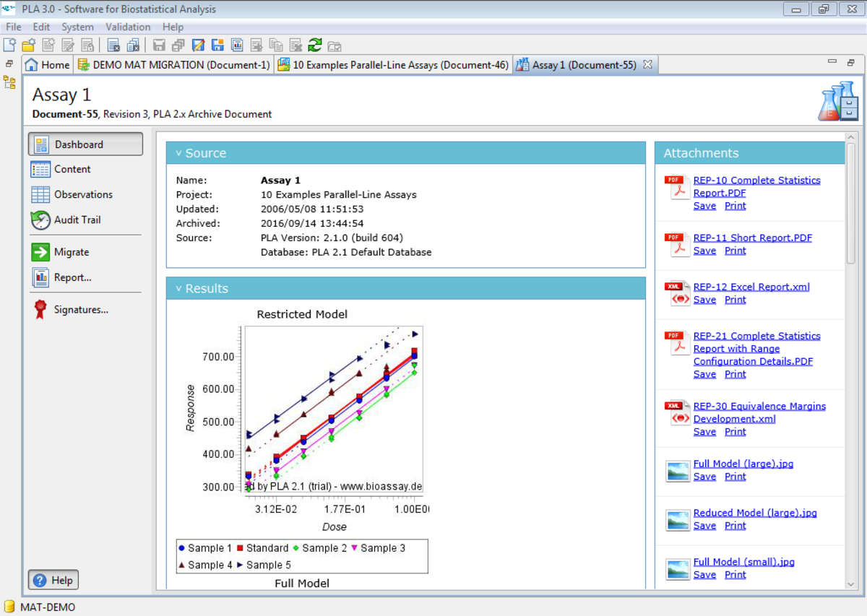Open Reduced Model (large).jpg link
The image size is (867, 616).
click(x=755, y=513)
